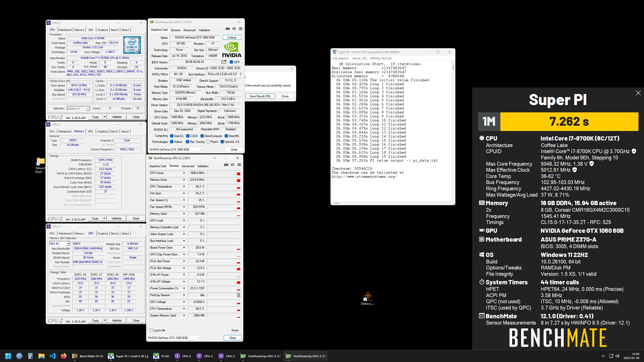Click the Intel Core i7 logo in CPU-Z
This screenshot has width=644, height=362.
pyautogui.click(x=132, y=45)
